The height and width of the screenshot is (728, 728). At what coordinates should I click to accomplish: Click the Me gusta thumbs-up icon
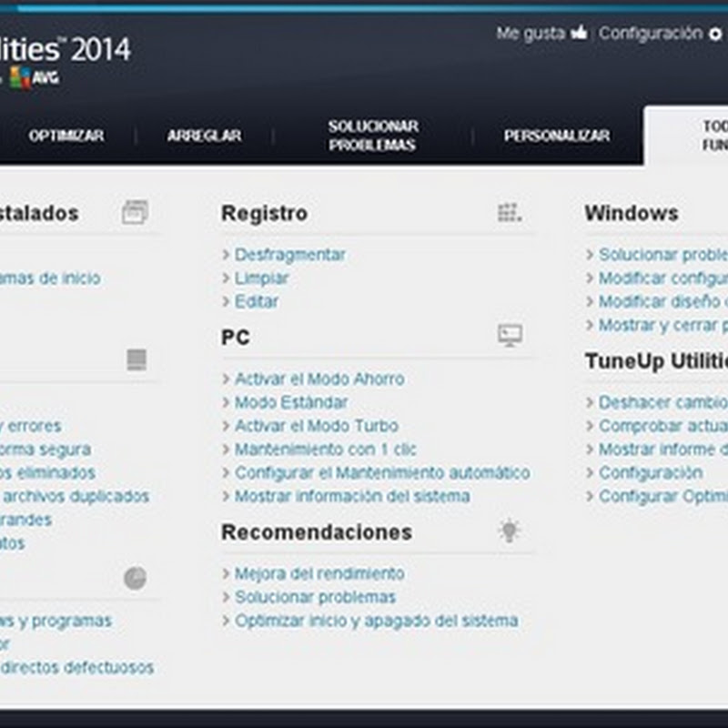point(579,33)
